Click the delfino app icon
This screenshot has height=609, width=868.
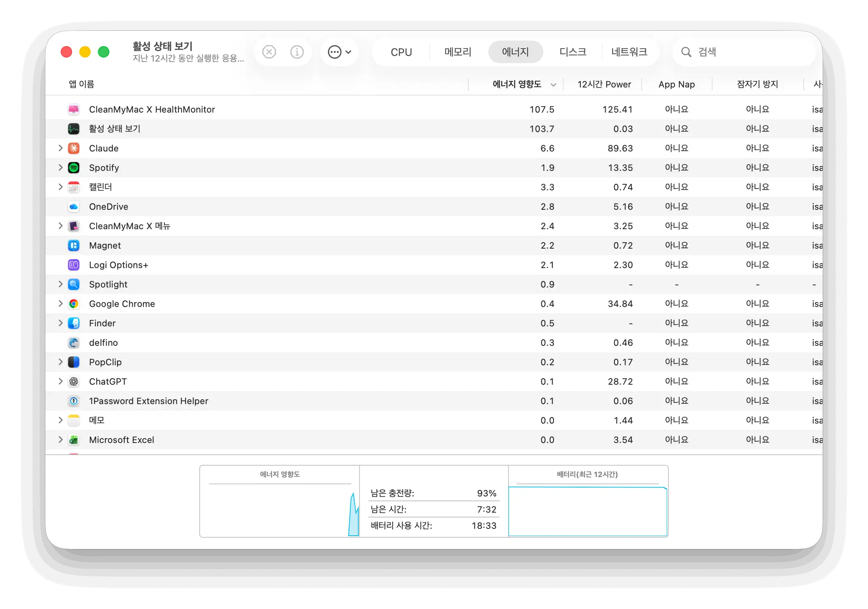pyautogui.click(x=74, y=343)
